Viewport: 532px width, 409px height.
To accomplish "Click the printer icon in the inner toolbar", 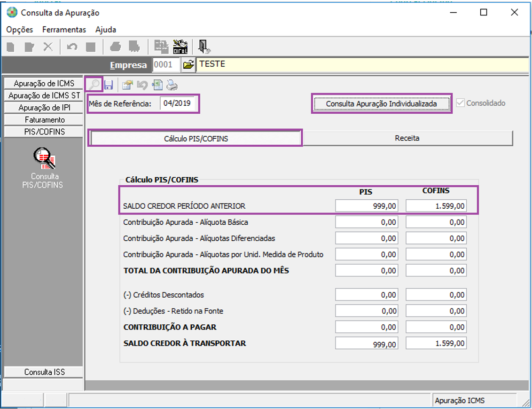I will [x=172, y=85].
